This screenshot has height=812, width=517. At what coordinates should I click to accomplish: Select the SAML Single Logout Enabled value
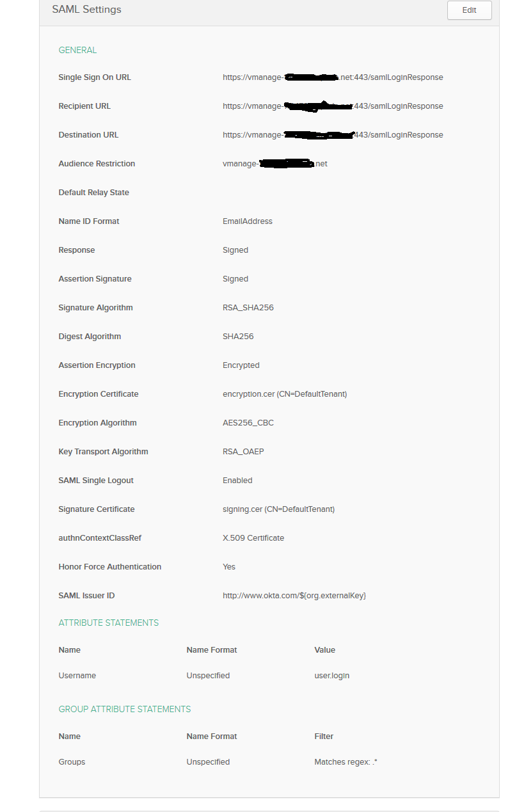pyautogui.click(x=235, y=480)
